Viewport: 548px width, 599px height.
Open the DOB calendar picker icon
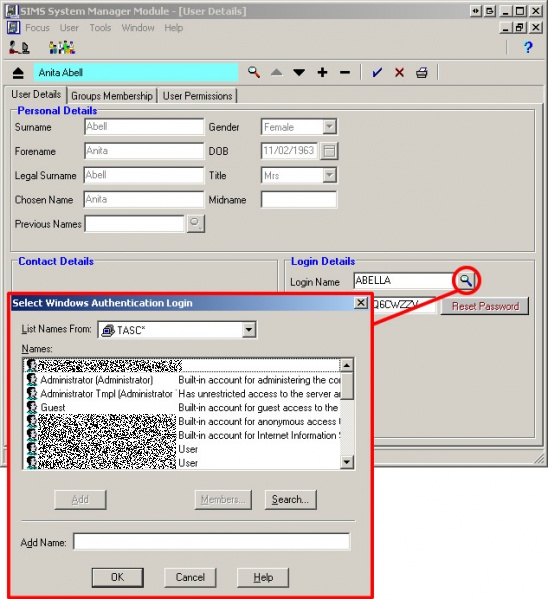pos(329,151)
